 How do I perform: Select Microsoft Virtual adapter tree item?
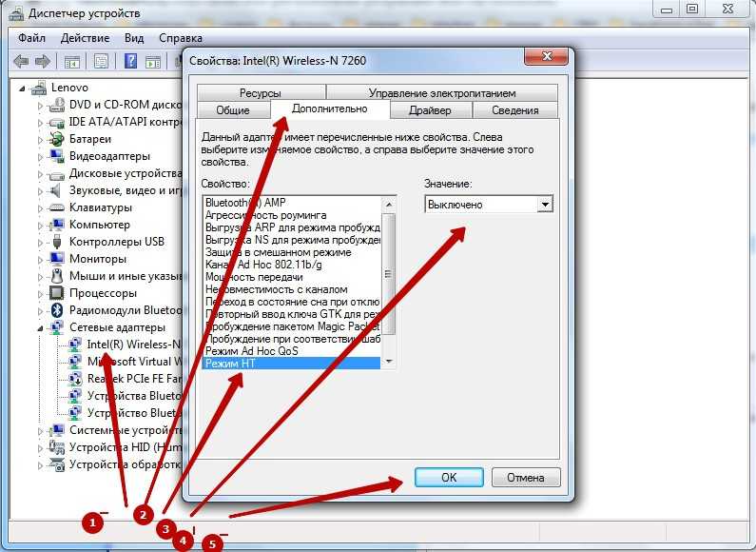click(134, 362)
